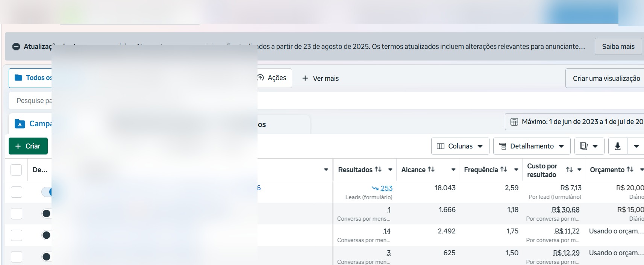This screenshot has height=265, width=644.
Task: Open the export options dropdown arrow
Action: [636, 146]
